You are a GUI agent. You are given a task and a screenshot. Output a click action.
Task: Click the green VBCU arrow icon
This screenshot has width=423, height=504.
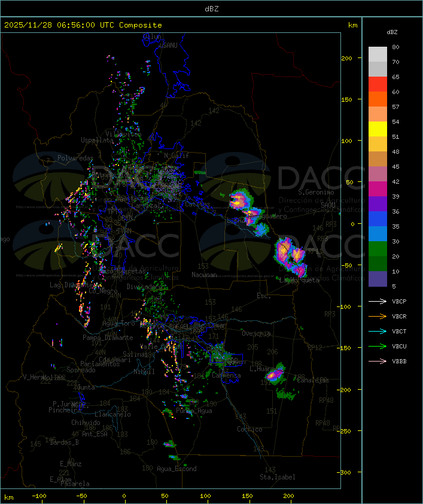coord(378,346)
